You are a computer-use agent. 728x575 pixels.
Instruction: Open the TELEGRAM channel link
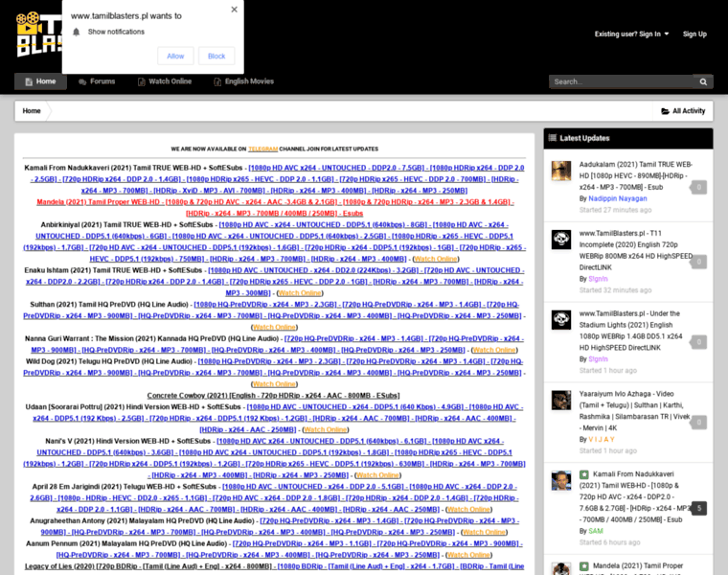[262, 149]
